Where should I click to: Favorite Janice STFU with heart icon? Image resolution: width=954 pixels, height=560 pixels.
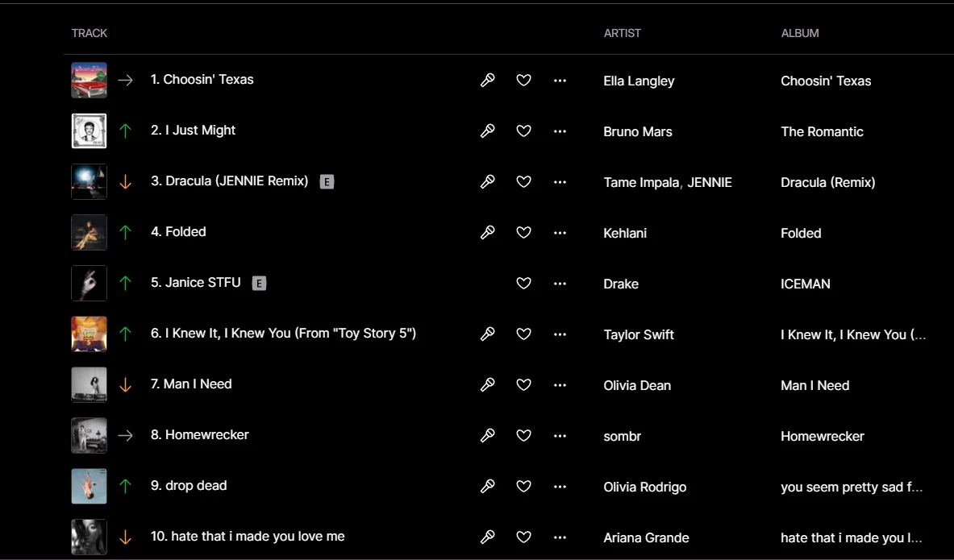[524, 284]
